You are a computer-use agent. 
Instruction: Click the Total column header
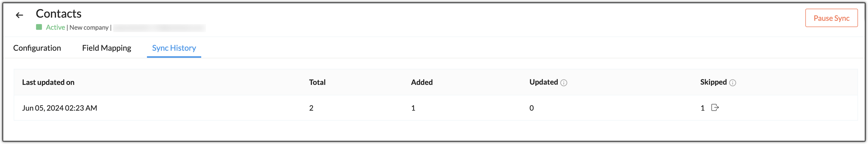(317, 83)
